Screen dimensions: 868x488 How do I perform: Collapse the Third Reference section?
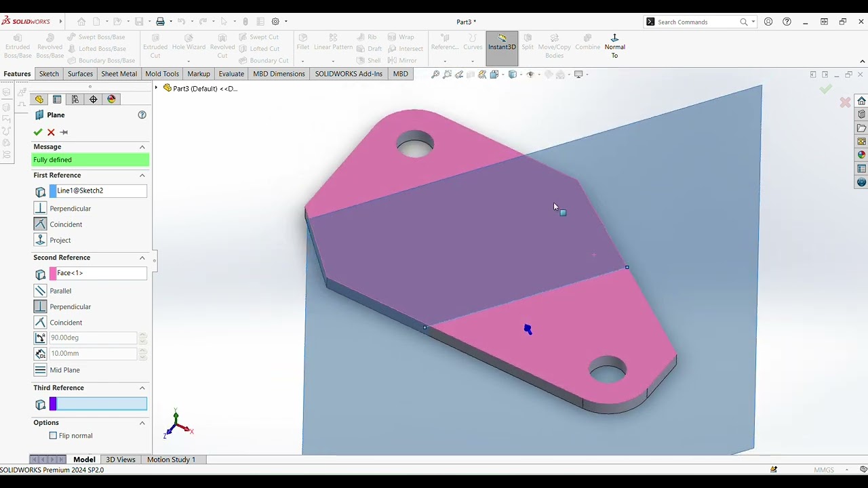[142, 388]
